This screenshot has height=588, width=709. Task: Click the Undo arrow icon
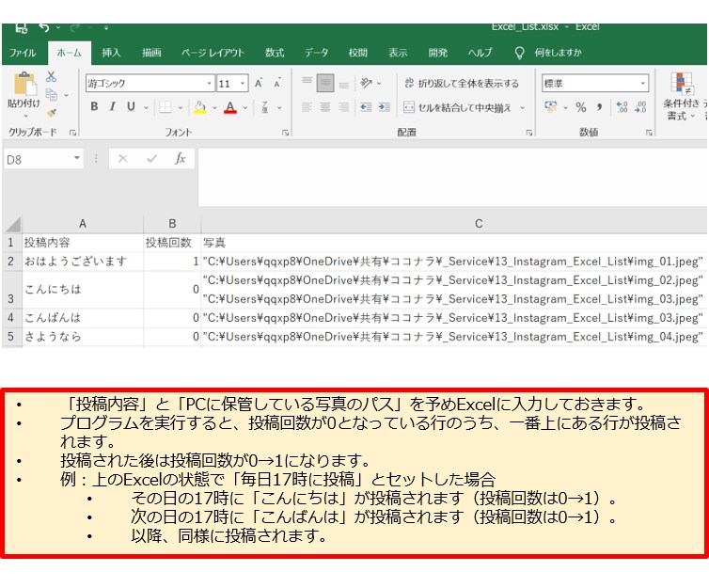point(44,28)
